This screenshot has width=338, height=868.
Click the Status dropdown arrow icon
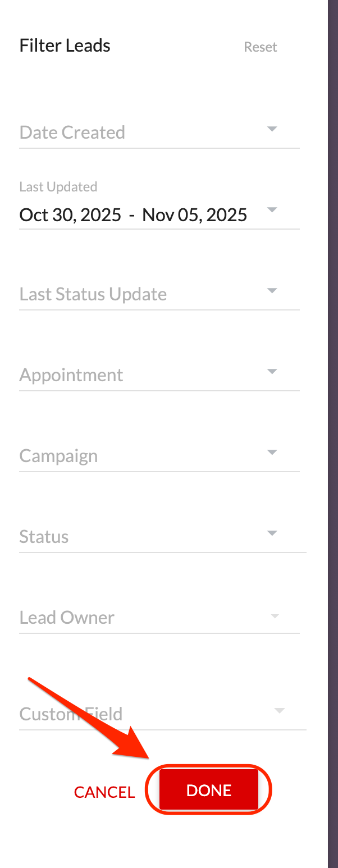tap(272, 533)
